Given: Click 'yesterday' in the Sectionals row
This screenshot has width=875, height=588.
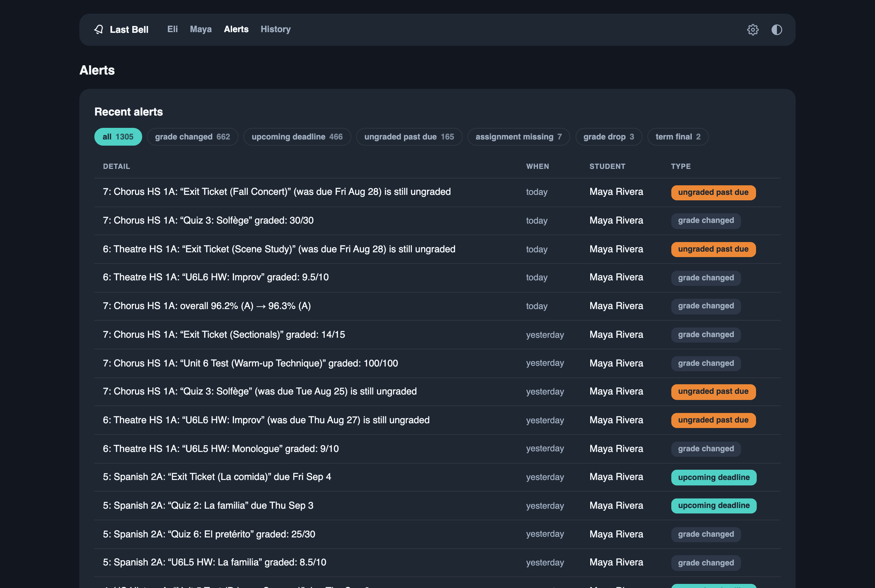Looking at the screenshot, I should click(545, 335).
